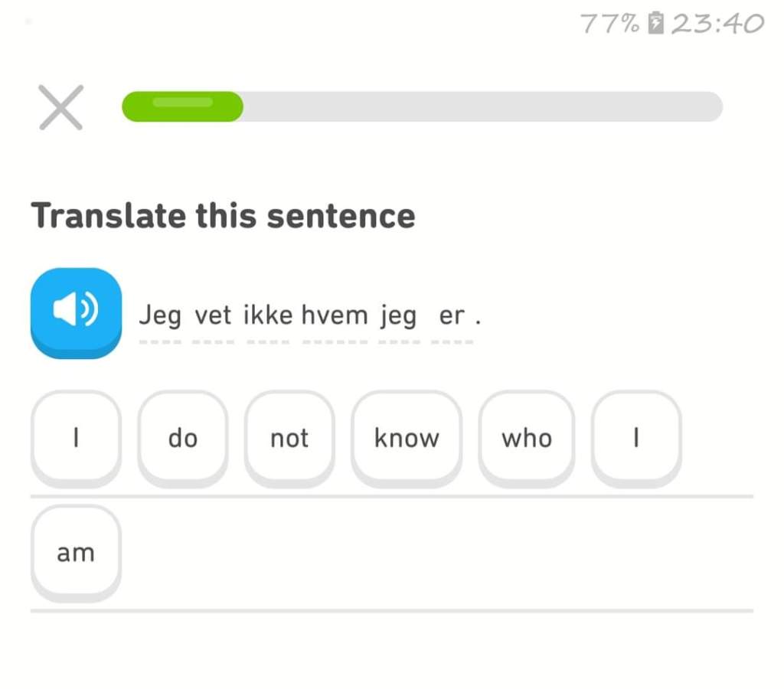Show hint for the word 'er'
This screenshot has height=689, width=784.
click(452, 315)
